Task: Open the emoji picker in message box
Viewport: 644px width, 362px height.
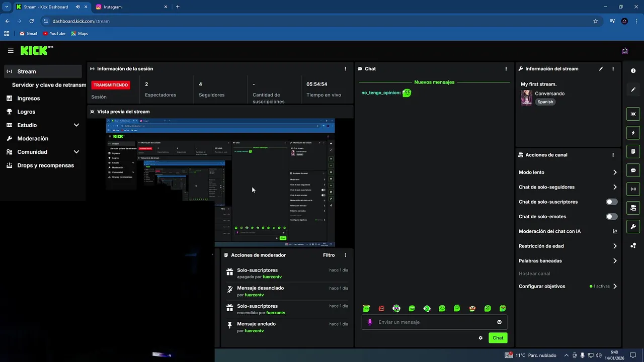Action: [499, 322]
